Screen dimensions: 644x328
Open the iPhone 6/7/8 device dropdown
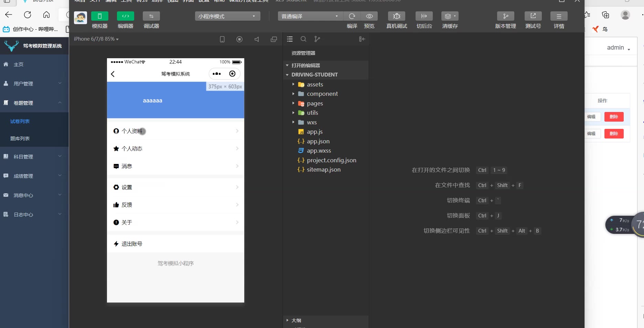coord(96,39)
